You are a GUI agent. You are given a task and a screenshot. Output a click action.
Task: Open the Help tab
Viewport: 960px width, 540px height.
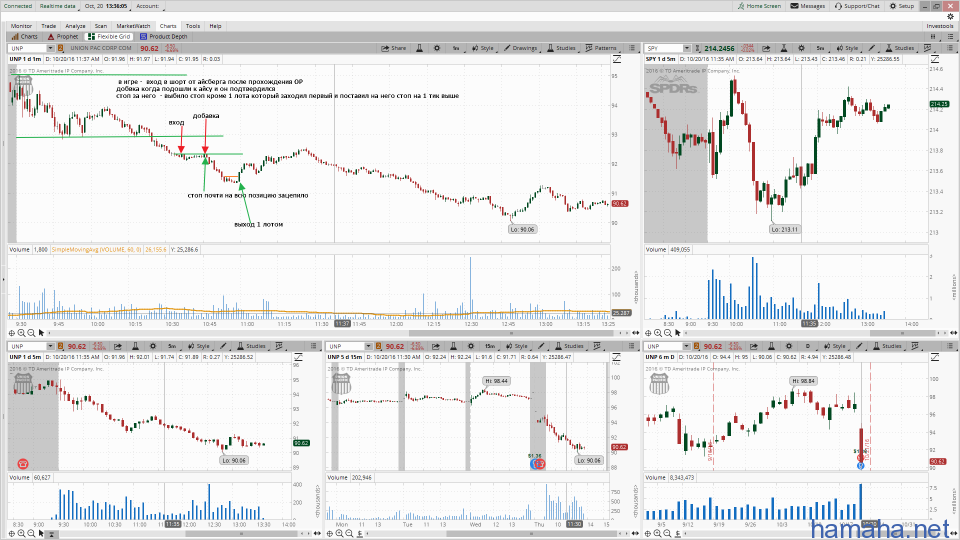click(215, 26)
